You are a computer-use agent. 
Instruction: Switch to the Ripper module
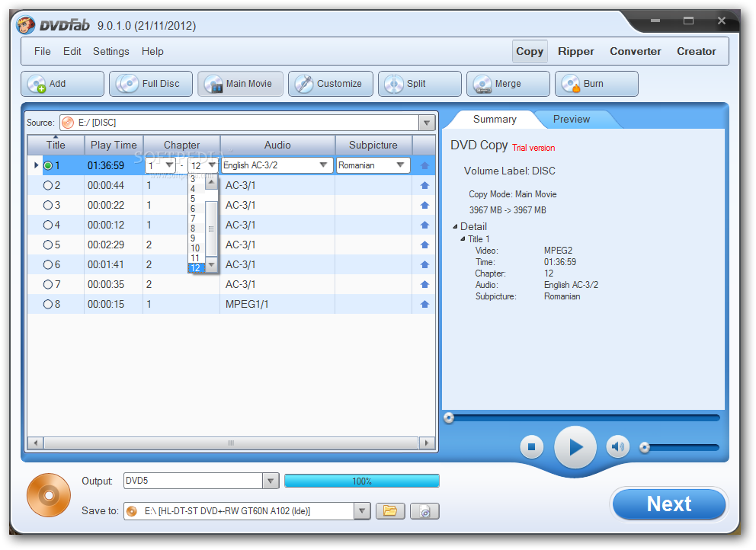575,51
